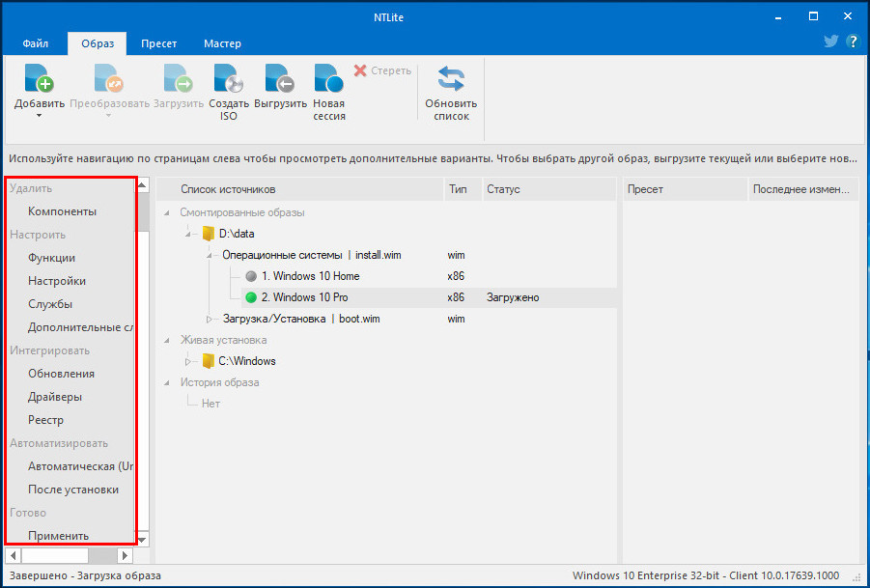
Task: Maximize the NTLite window
Action: click(813, 16)
